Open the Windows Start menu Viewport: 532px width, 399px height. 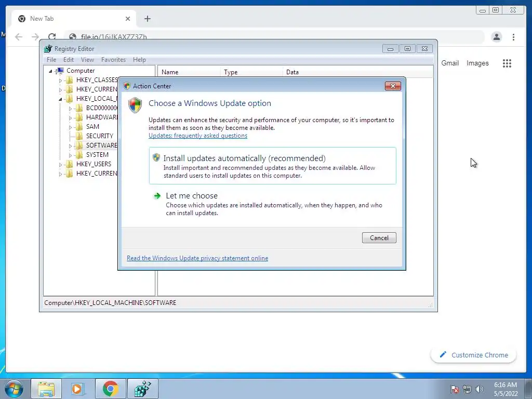14,389
